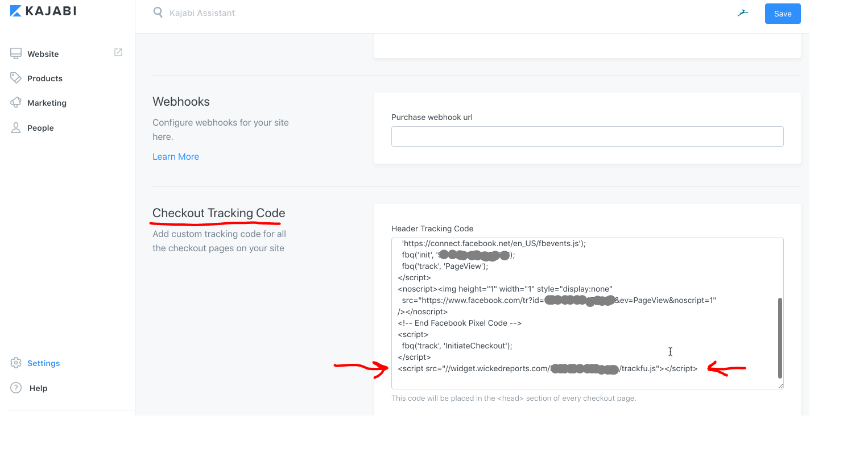Open the People menu item
Viewport: 868px width, 457px height.
click(40, 128)
